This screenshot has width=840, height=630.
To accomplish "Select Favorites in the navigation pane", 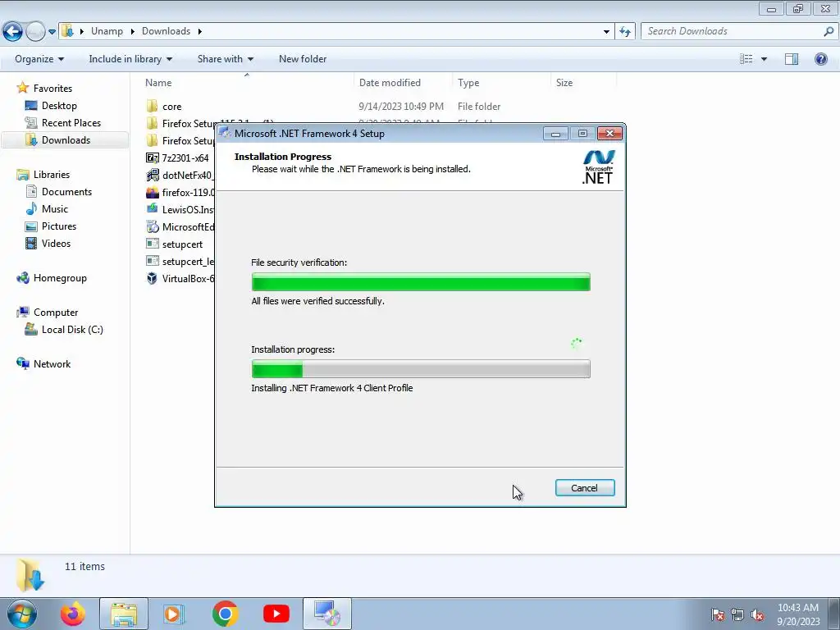I will (52, 89).
